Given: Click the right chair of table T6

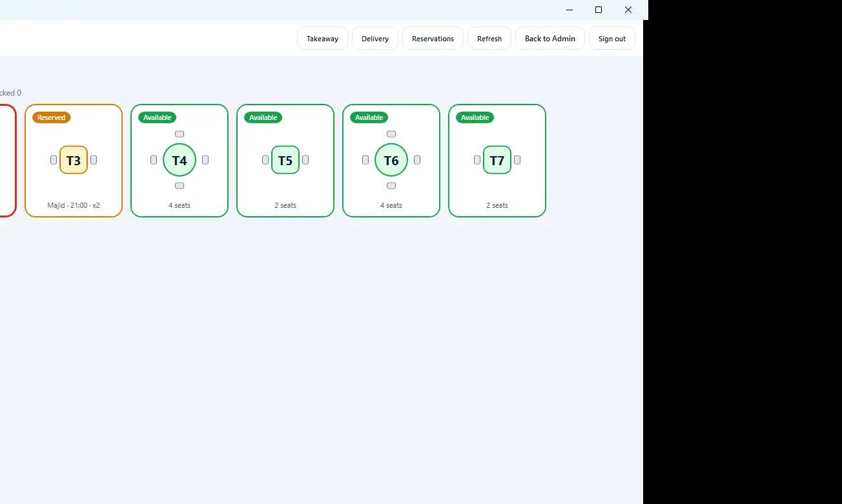Looking at the screenshot, I should point(417,160).
